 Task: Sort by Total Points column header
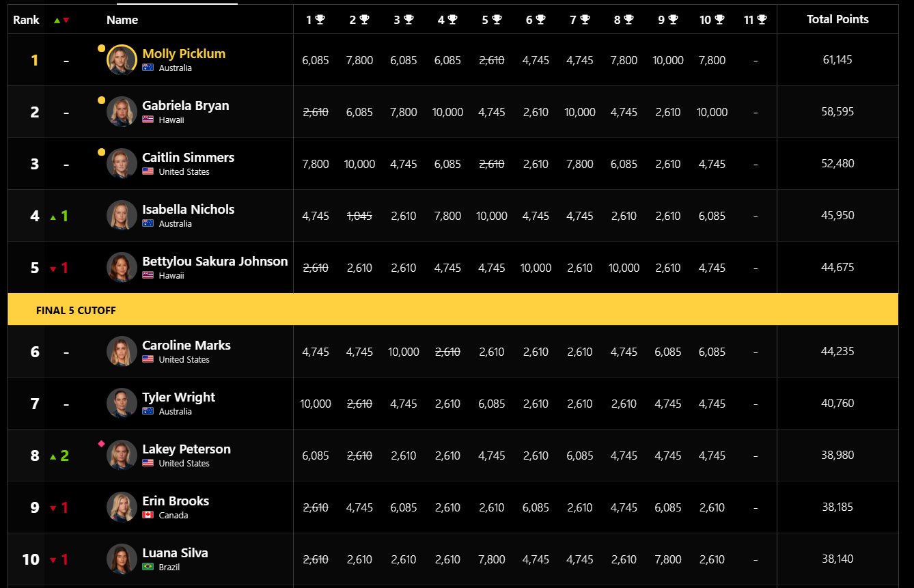837,19
